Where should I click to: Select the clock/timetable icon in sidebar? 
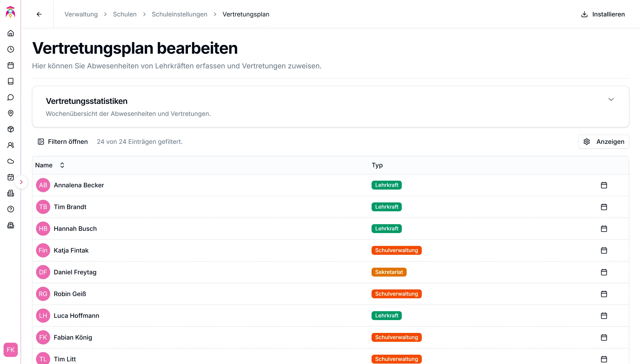10,49
